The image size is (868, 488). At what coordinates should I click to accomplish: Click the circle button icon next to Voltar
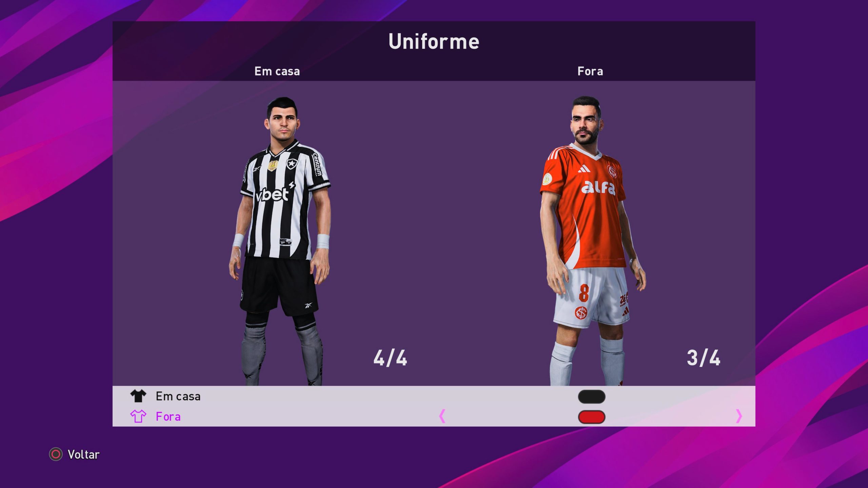56,454
